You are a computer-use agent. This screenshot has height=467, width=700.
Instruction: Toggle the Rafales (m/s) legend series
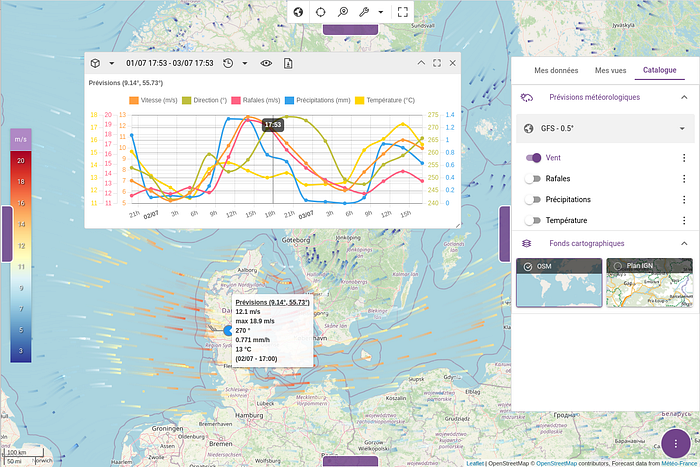click(255, 100)
